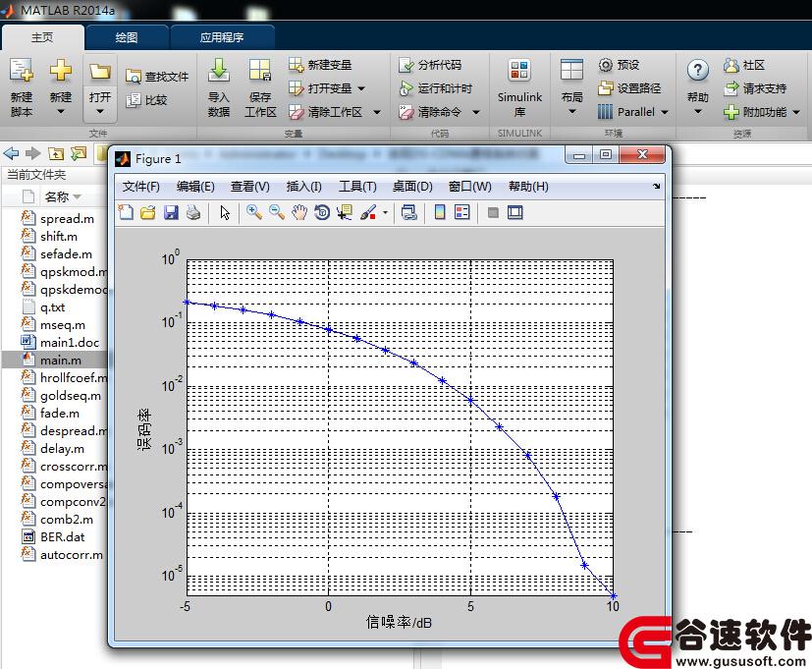The image size is (812, 669).
Task: Switch to the Plots tab (绘图)
Action: [127, 37]
